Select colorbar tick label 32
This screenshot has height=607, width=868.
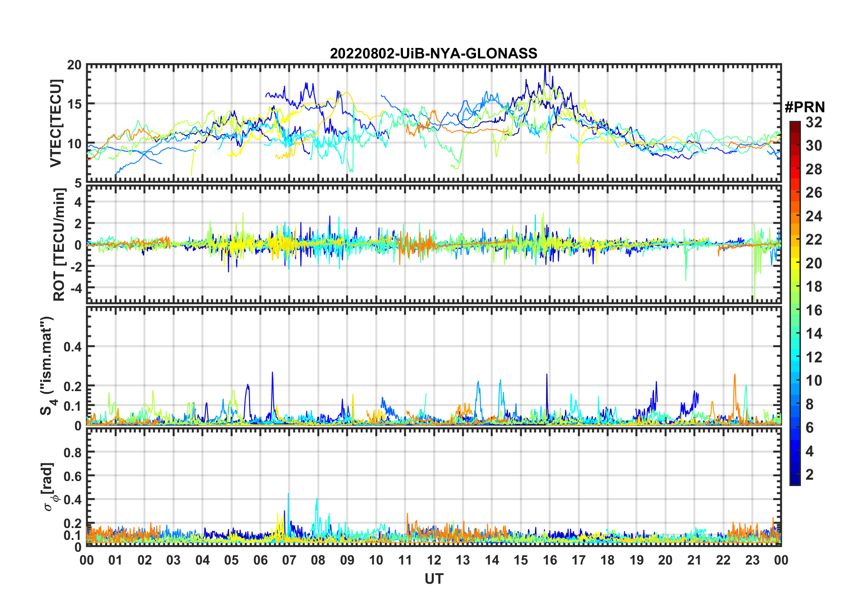click(814, 122)
